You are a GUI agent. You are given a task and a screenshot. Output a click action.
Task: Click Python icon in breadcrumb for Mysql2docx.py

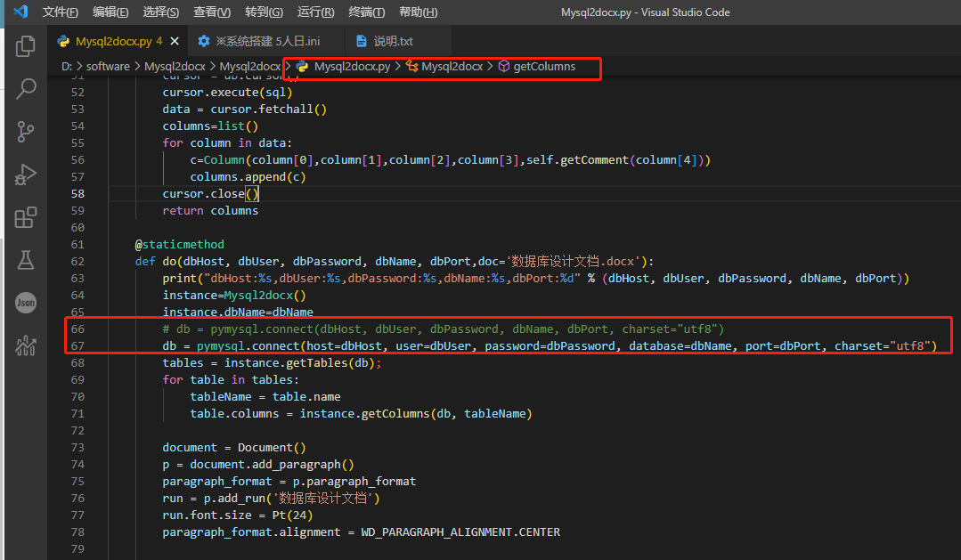pyautogui.click(x=302, y=66)
